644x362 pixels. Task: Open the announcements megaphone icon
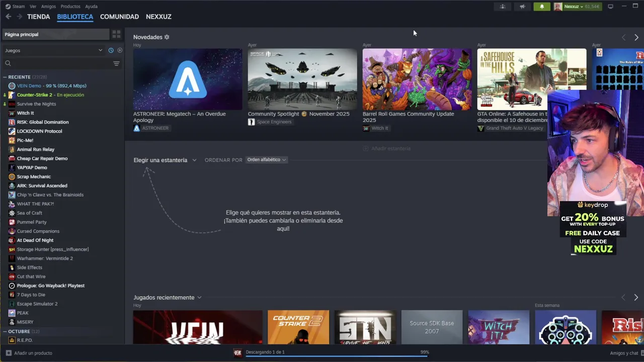coord(522,7)
